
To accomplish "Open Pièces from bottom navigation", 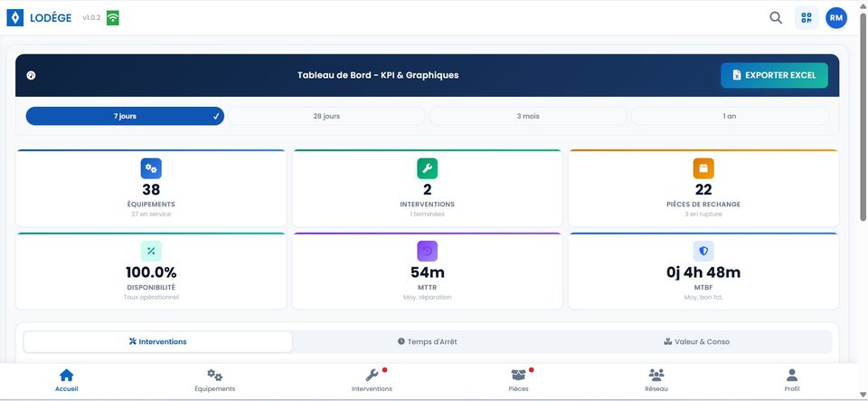I will 518,380.
